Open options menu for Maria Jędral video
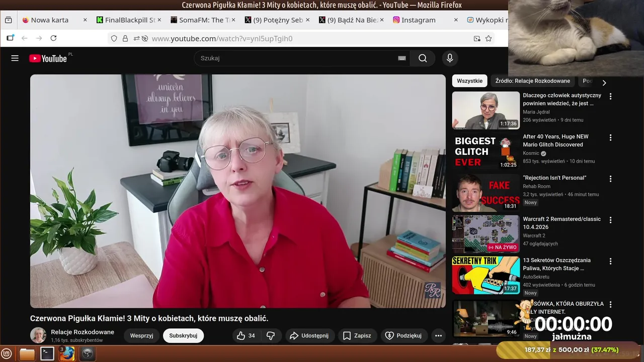The image size is (644, 362). tap(611, 96)
